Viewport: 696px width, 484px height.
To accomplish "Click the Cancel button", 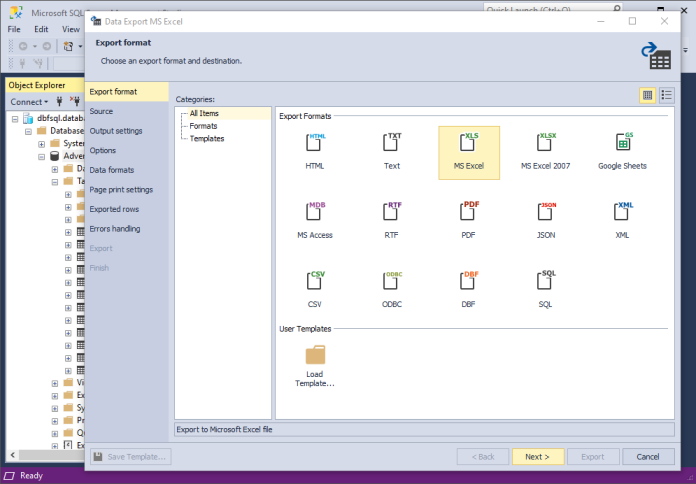I will 648,456.
